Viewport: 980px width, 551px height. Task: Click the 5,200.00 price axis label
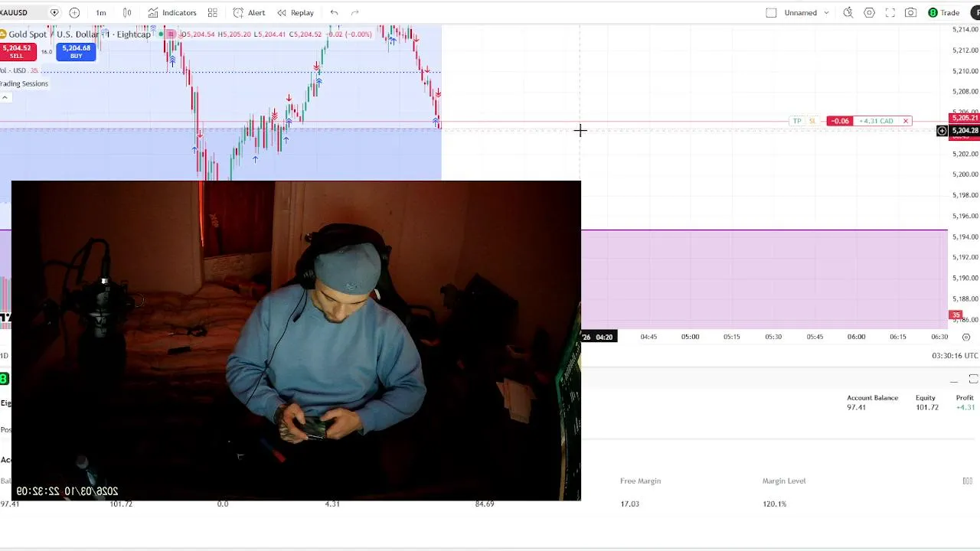(x=965, y=174)
